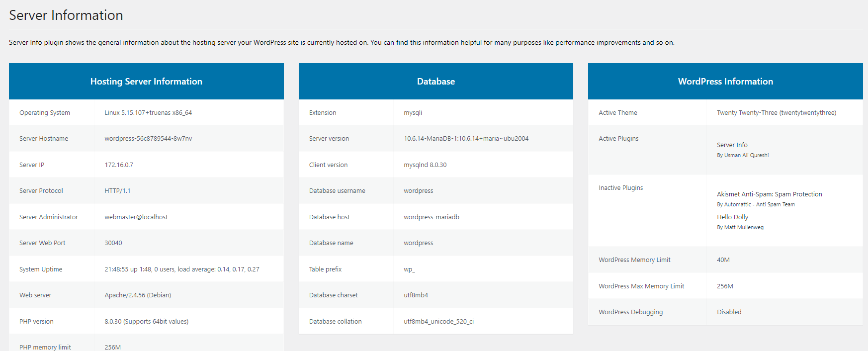
Task: Click the System Uptime value text
Action: tap(181, 269)
